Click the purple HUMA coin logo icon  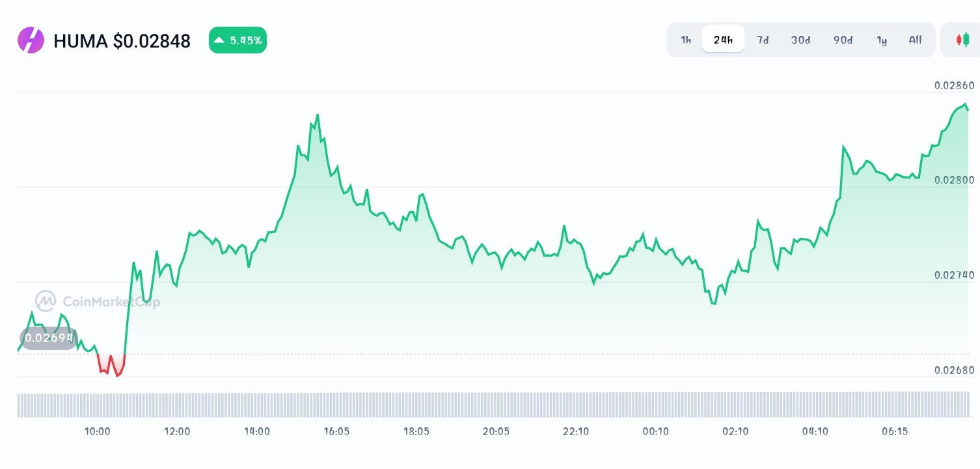click(x=31, y=40)
